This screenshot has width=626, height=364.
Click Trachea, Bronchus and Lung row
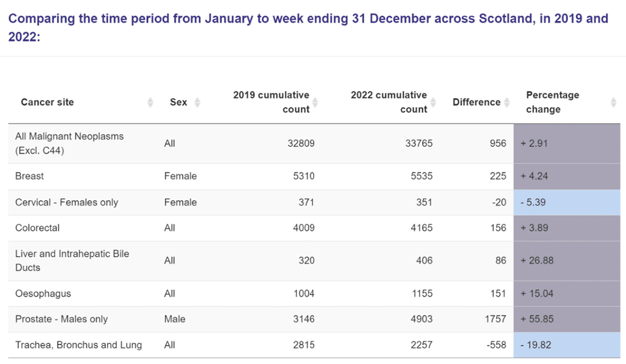pos(314,345)
